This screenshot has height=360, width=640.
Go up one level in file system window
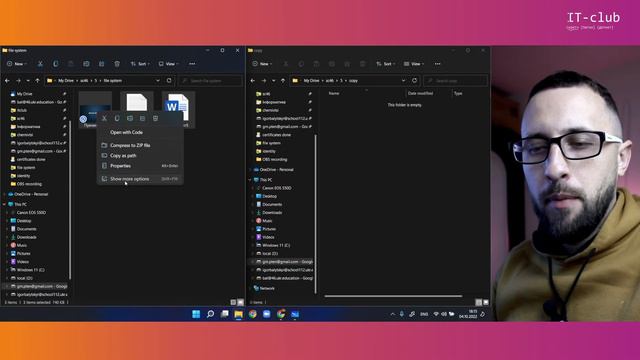coord(38,81)
